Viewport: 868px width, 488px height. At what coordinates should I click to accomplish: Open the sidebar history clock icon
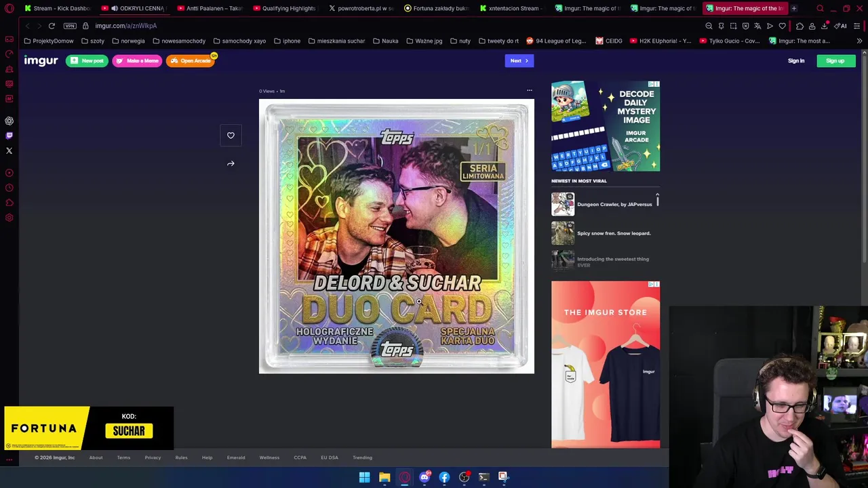pos(9,188)
